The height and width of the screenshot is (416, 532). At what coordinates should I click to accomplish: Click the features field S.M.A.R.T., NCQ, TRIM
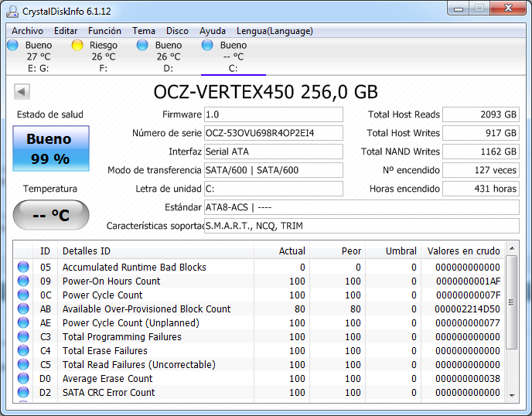pos(362,226)
